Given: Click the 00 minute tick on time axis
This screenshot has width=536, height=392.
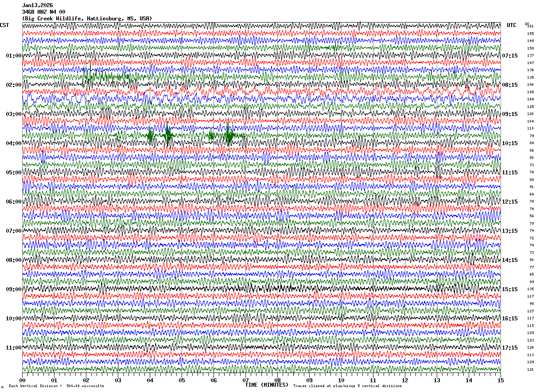Looking at the screenshot, I should [x=22, y=380].
